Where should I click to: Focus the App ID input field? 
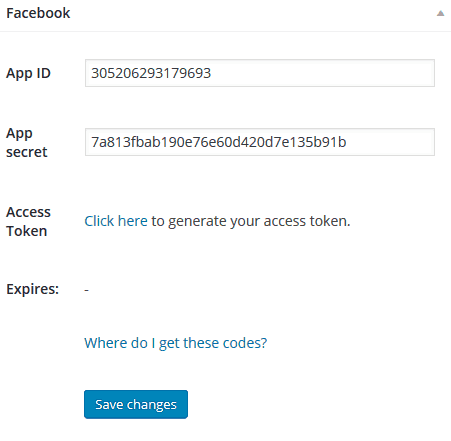pos(260,73)
